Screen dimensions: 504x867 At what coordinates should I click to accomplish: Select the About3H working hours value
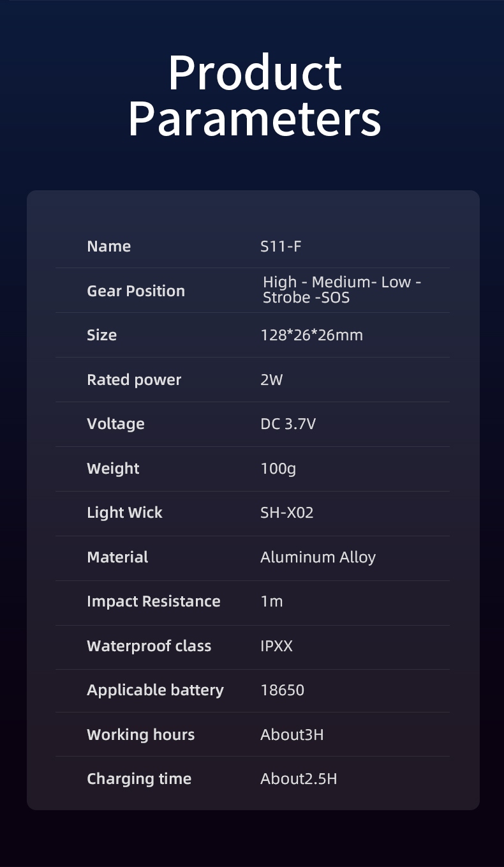tap(292, 735)
